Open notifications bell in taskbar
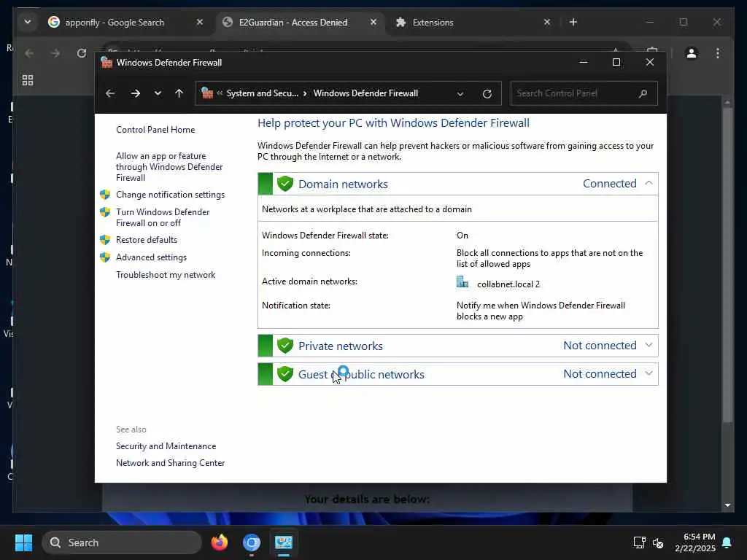 point(727,542)
